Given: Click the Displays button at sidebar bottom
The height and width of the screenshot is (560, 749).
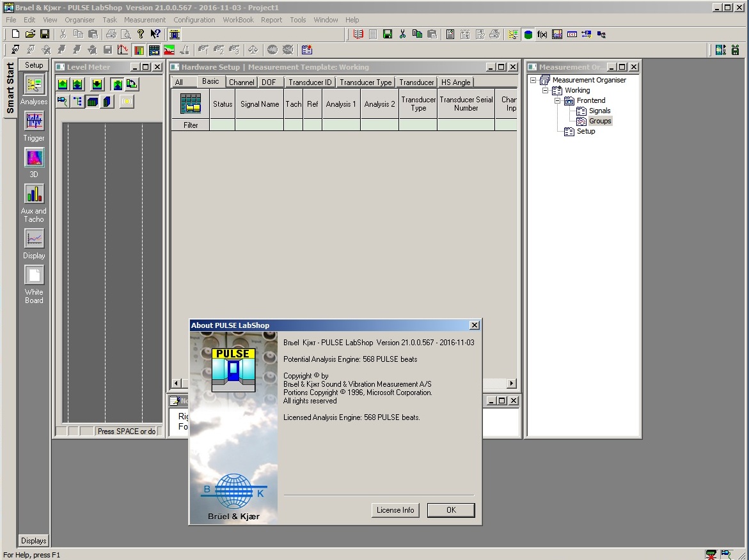Looking at the screenshot, I should [34, 540].
